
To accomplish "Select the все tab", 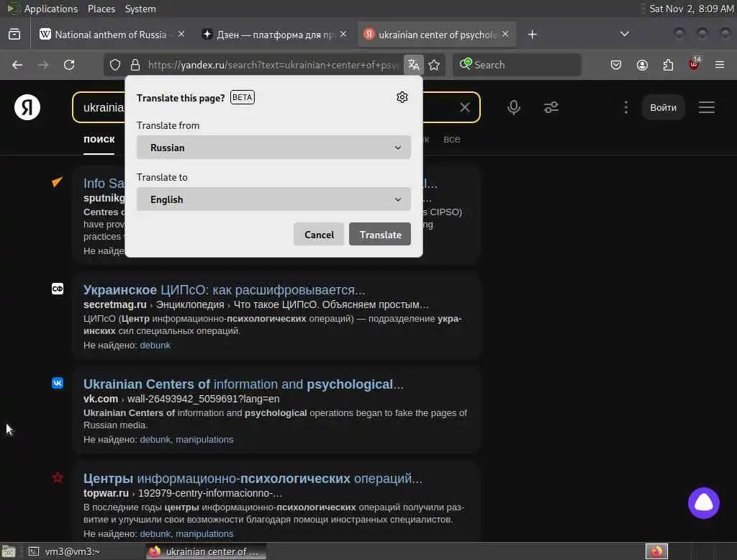I will click(452, 139).
